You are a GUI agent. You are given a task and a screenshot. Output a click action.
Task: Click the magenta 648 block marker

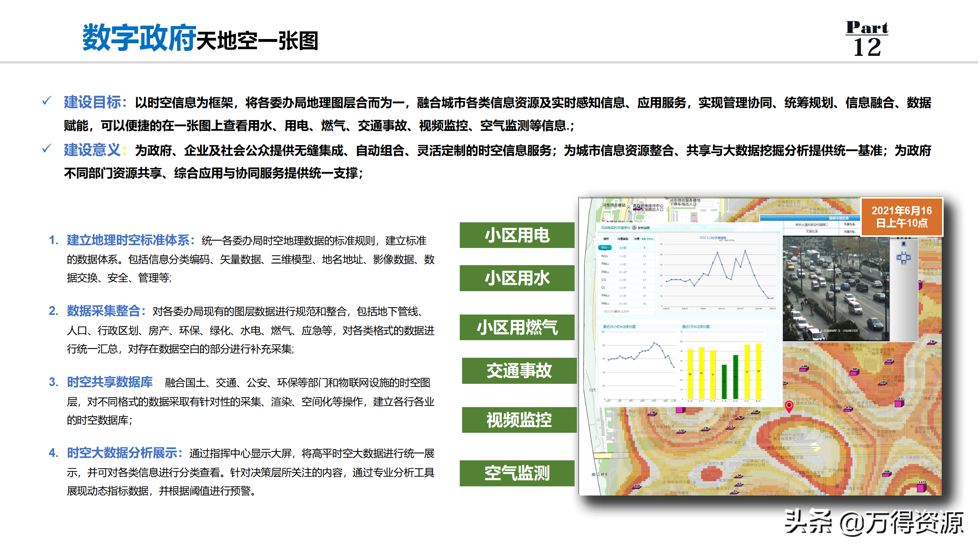804,369
